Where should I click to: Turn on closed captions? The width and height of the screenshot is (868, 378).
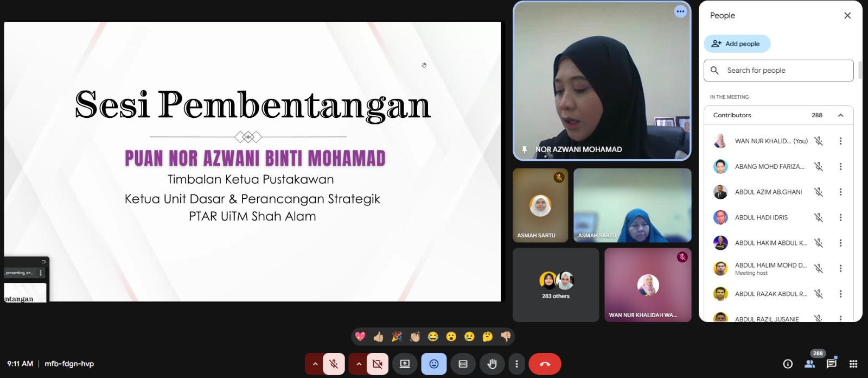[463, 364]
